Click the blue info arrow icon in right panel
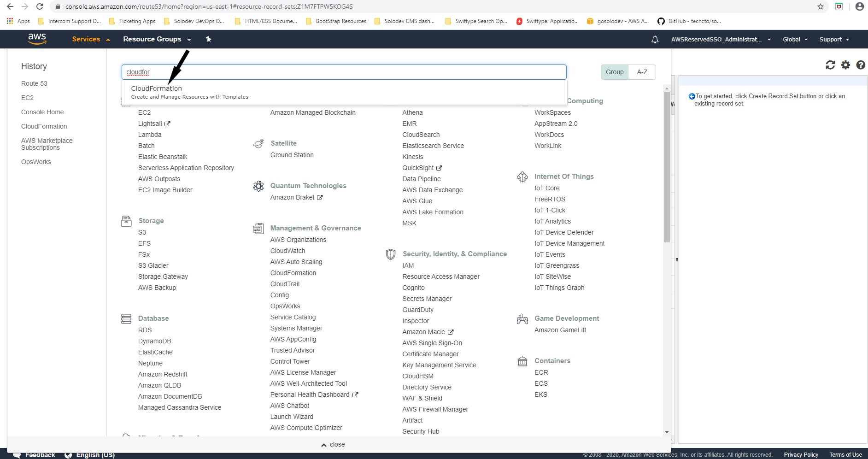868x459 pixels. [x=692, y=96]
